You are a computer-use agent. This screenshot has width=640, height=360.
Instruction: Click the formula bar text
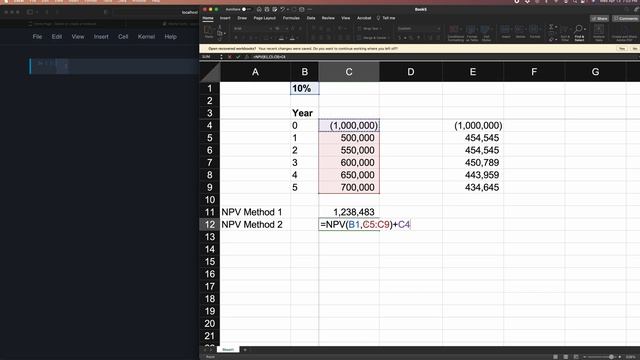(269, 57)
